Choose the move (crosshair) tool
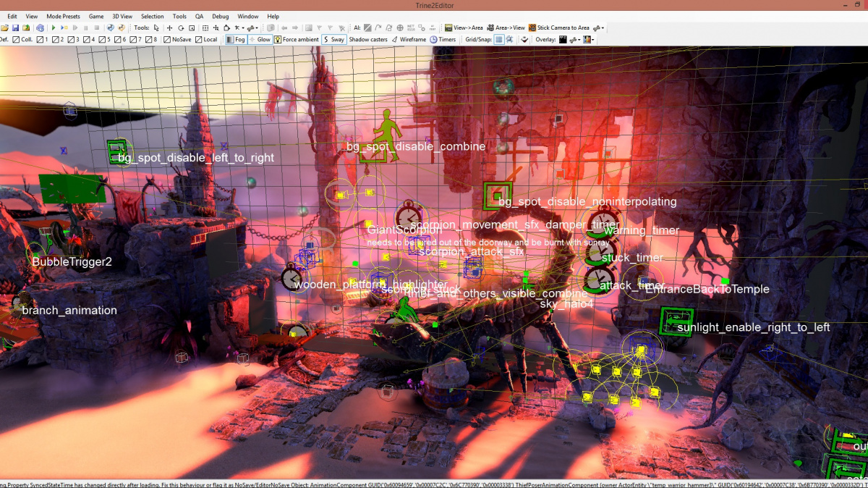Image resolution: width=868 pixels, height=488 pixels. tap(170, 28)
